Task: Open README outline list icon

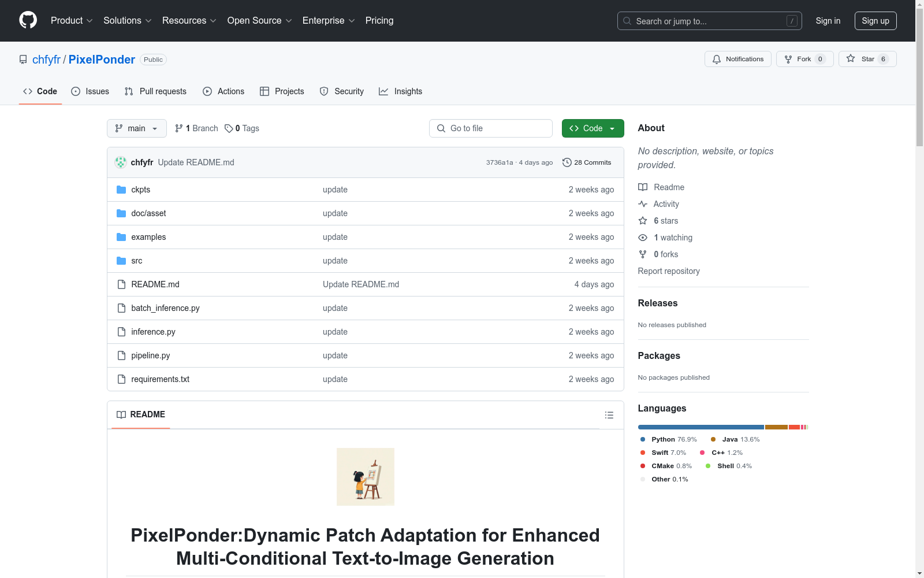Action: tap(609, 415)
